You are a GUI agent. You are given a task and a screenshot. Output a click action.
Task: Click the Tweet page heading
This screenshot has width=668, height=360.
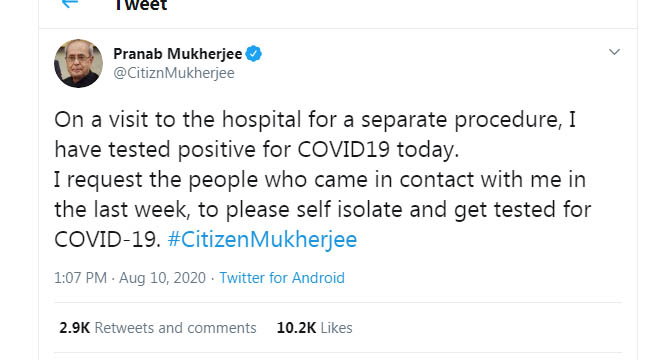pyautogui.click(x=141, y=6)
